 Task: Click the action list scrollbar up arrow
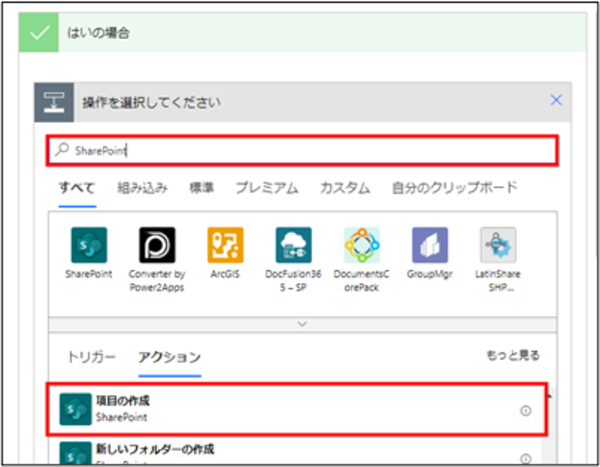click(549, 396)
